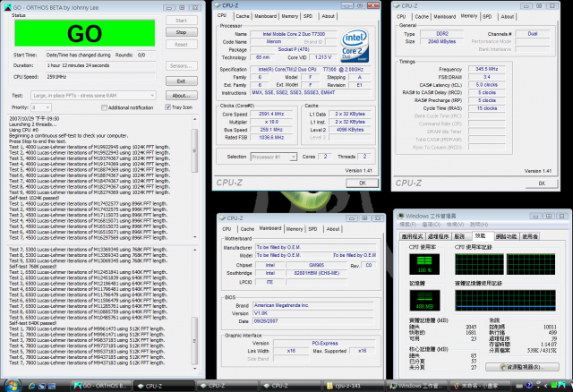Click up arrow of upper log scrollbar
Image resolution: width=573 pixels, height=392 pixels.
[x=194, y=119]
